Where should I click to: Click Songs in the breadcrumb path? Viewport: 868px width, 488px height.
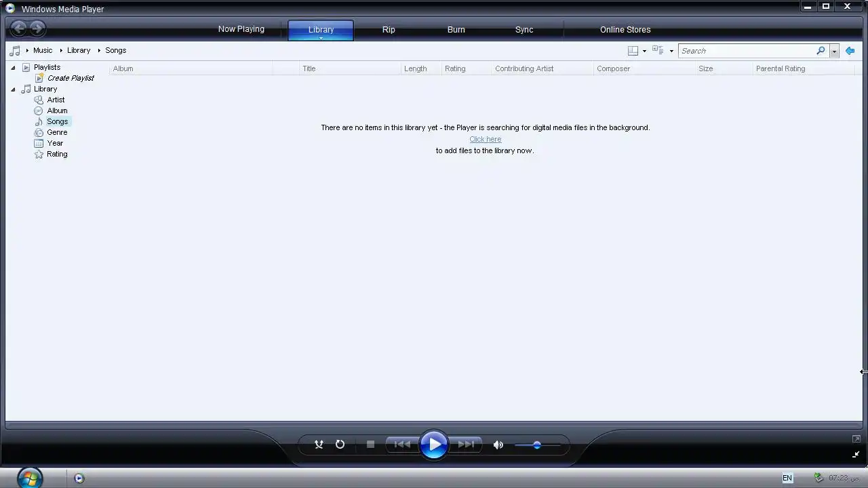pos(115,50)
